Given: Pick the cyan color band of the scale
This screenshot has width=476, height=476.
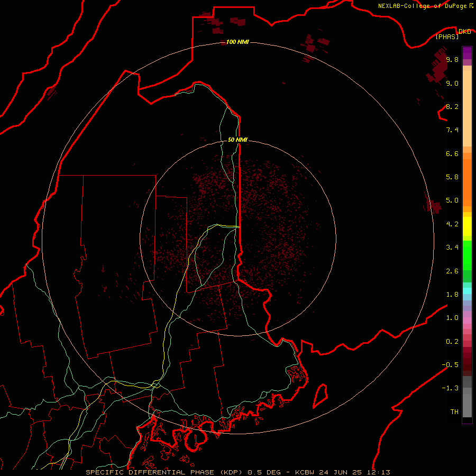Looking at the screenshot, I should (x=467, y=291).
